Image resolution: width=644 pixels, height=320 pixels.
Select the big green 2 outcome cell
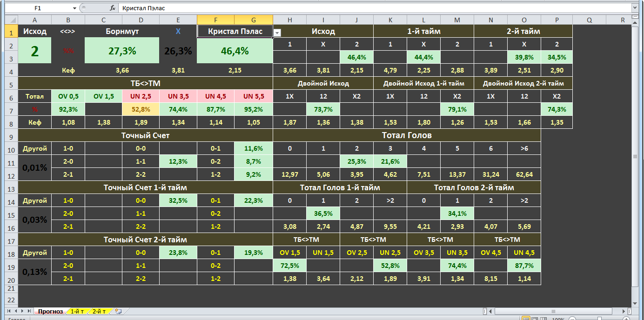[35, 51]
